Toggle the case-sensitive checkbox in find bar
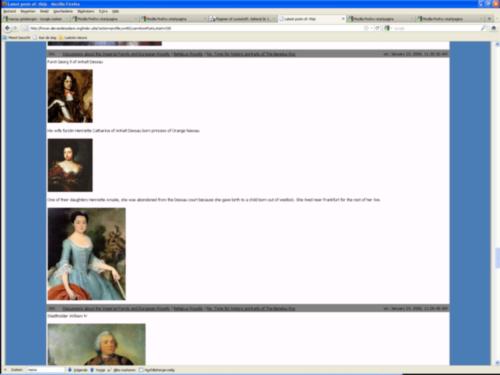The width and height of the screenshot is (500, 375). click(141, 370)
